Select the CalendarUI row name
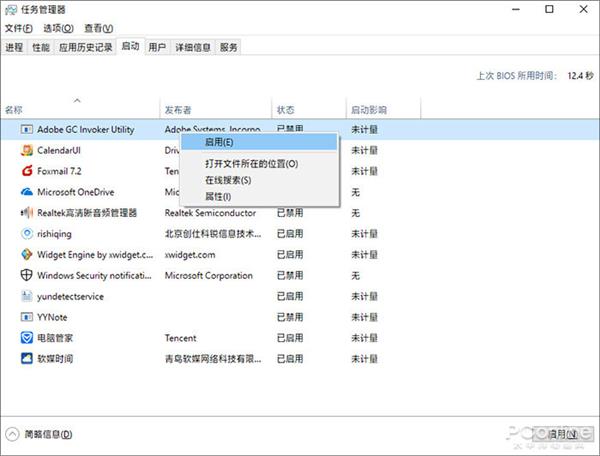This screenshot has height=456, width=600. (x=59, y=150)
